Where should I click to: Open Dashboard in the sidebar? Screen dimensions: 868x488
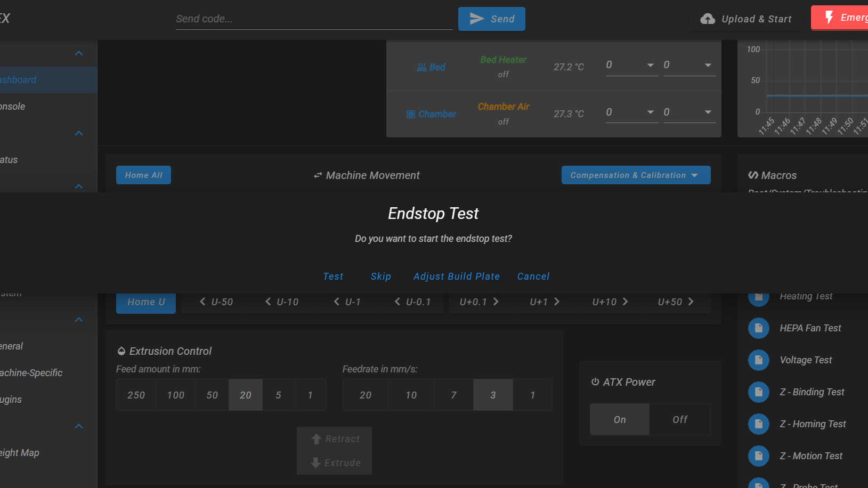48,80
